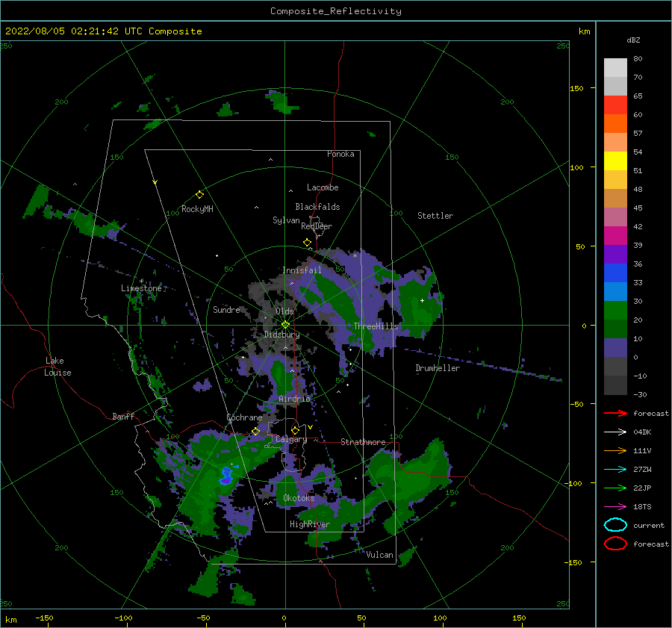Click the orange 111V arrow legend icon
This screenshot has width=672, height=628.
coord(615,450)
